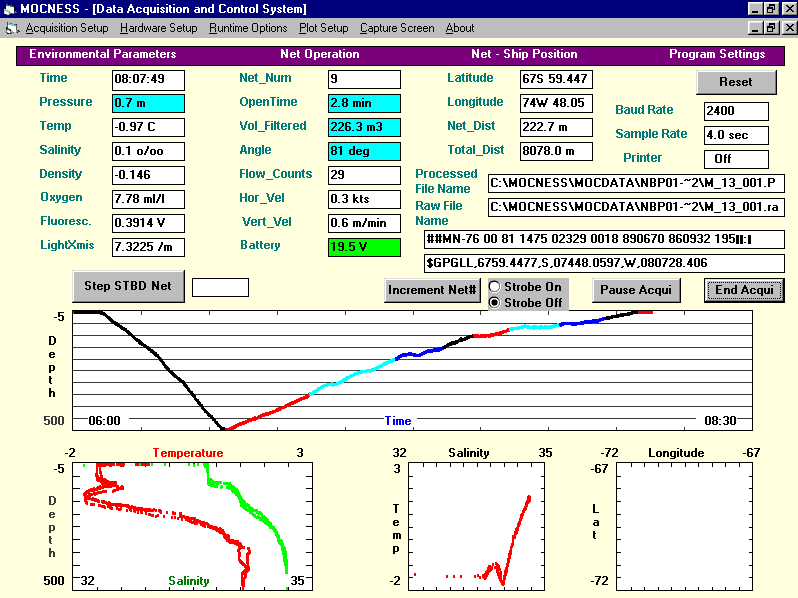798x598 pixels.
Task: Click the Longitude value 74W 48.05
Action: pos(556,103)
